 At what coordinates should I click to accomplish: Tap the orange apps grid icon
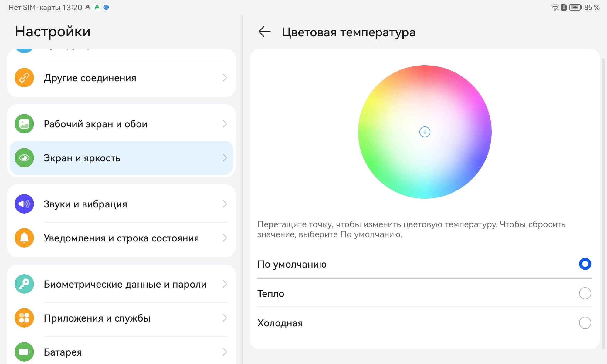pyautogui.click(x=24, y=318)
